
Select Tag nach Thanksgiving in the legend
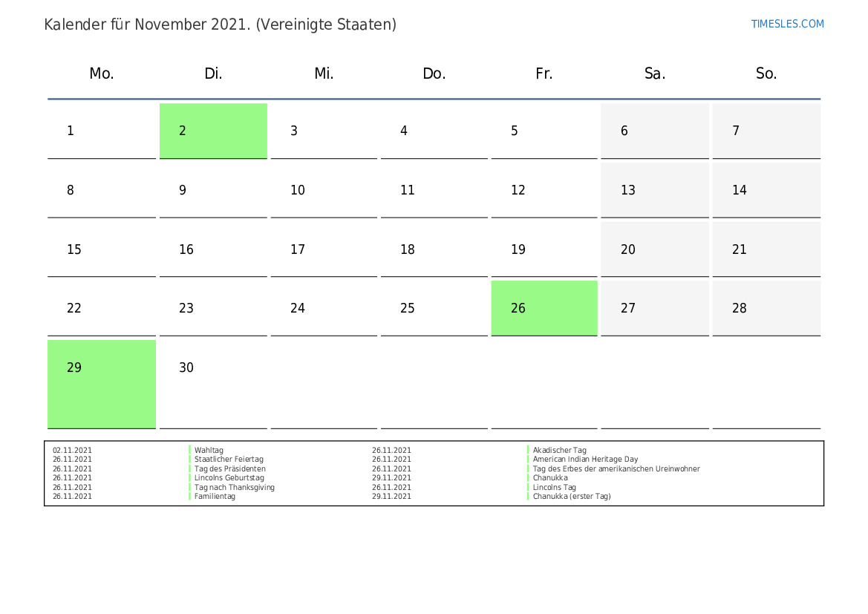tap(235, 487)
